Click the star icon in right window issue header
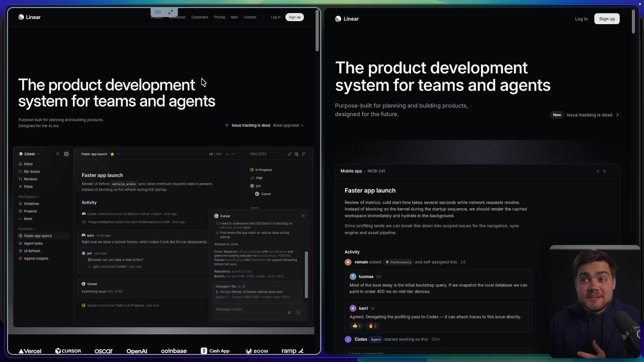Viewport: 644px width, 362px height. [x=604, y=171]
